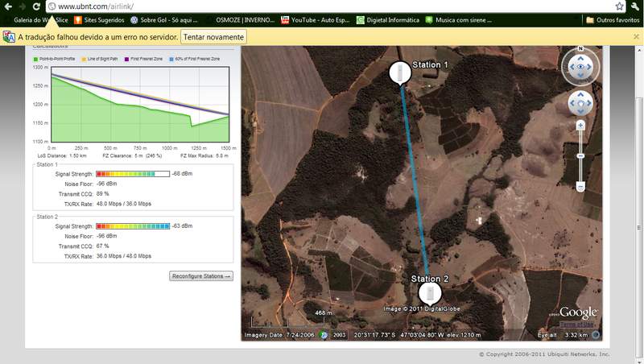Click the address bar showing www.ubnt.com/airlink/
Viewport: 644px width, 364px height.
[331, 6]
